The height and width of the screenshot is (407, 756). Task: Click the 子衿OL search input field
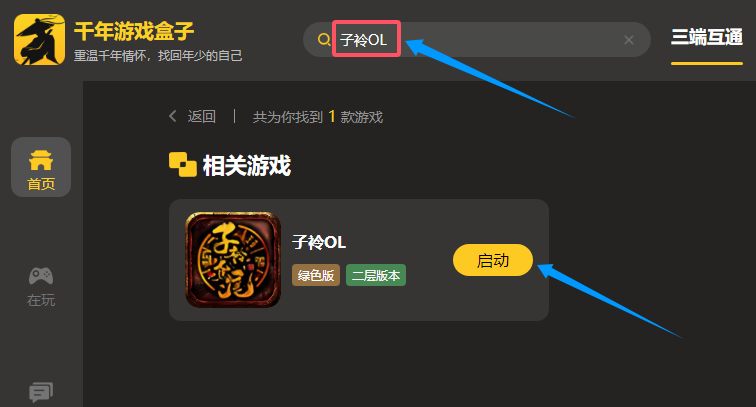(x=476, y=40)
